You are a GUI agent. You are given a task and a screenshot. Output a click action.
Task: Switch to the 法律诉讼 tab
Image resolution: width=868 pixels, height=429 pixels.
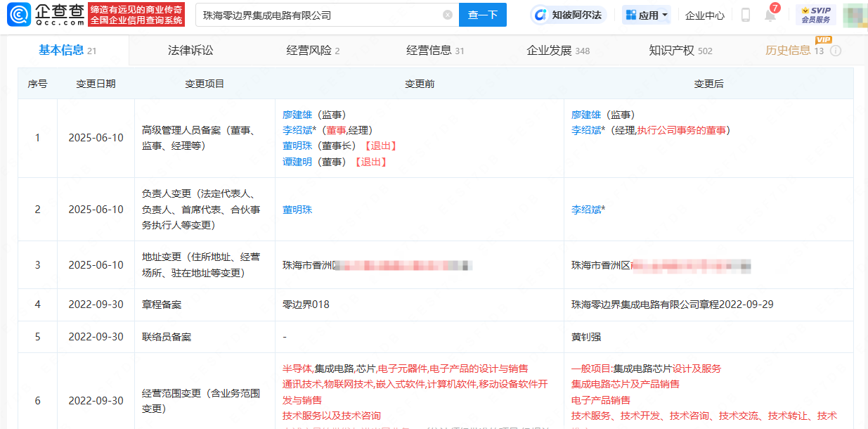tap(190, 51)
